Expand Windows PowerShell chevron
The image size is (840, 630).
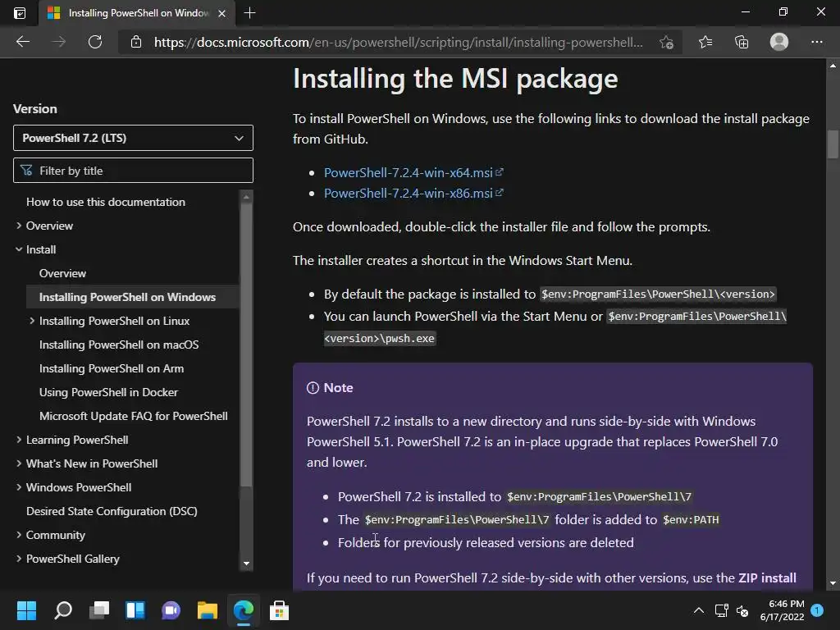coord(19,487)
